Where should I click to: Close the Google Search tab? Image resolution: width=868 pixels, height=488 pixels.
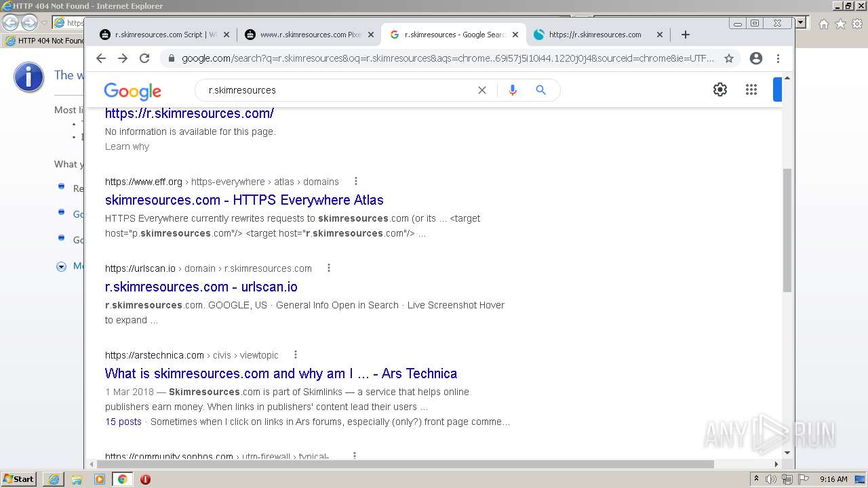[x=515, y=35]
